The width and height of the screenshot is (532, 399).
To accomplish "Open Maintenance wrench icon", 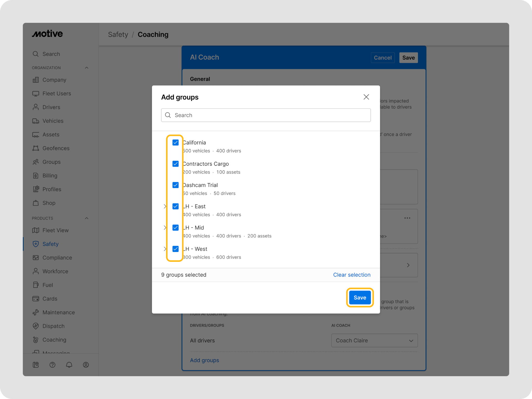I will pos(36,312).
